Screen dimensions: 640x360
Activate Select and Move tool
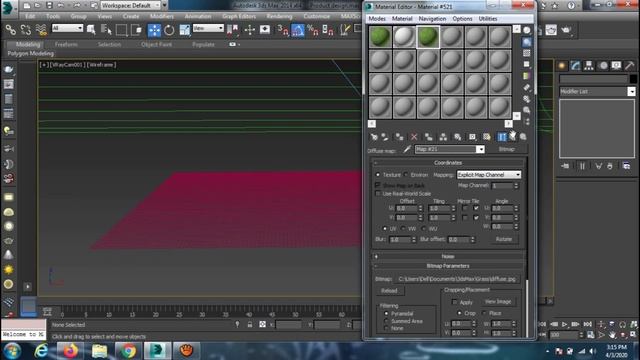pos(154,30)
